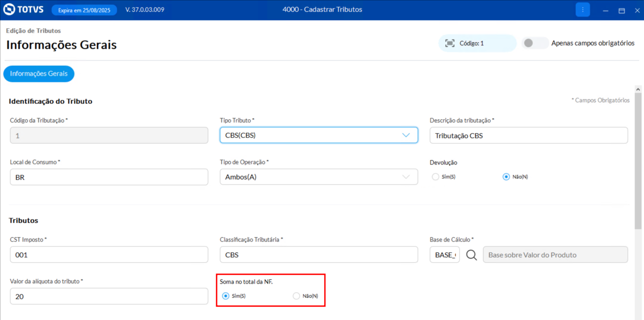Click the TOTVS logo icon
The image size is (644, 320).
pos(9,9)
